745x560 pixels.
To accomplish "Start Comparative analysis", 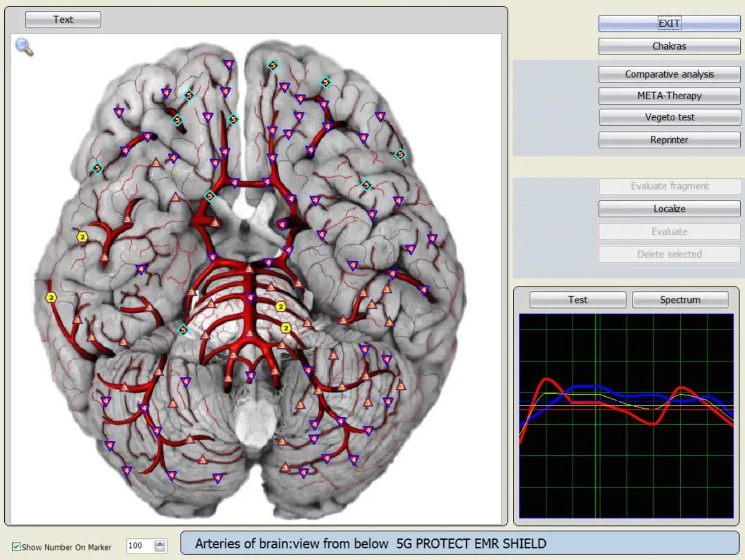I will (x=669, y=74).
